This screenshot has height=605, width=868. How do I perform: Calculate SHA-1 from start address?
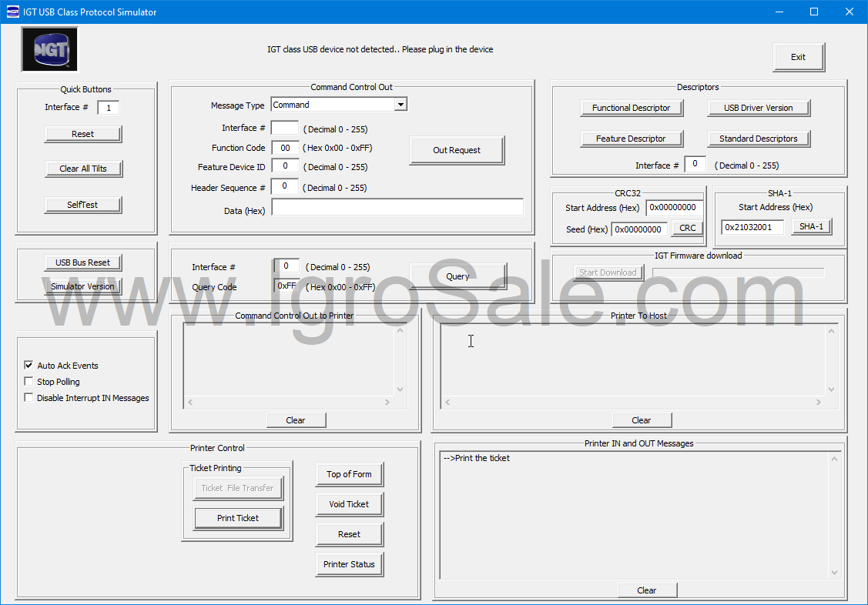coord(811,226)
